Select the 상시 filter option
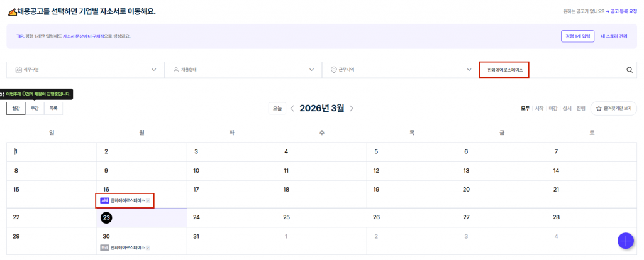 tap(567, 108)
